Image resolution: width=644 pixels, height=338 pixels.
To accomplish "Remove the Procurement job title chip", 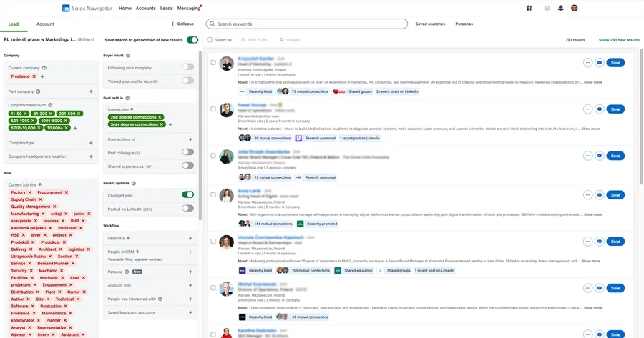I will [x=67, y=192].
